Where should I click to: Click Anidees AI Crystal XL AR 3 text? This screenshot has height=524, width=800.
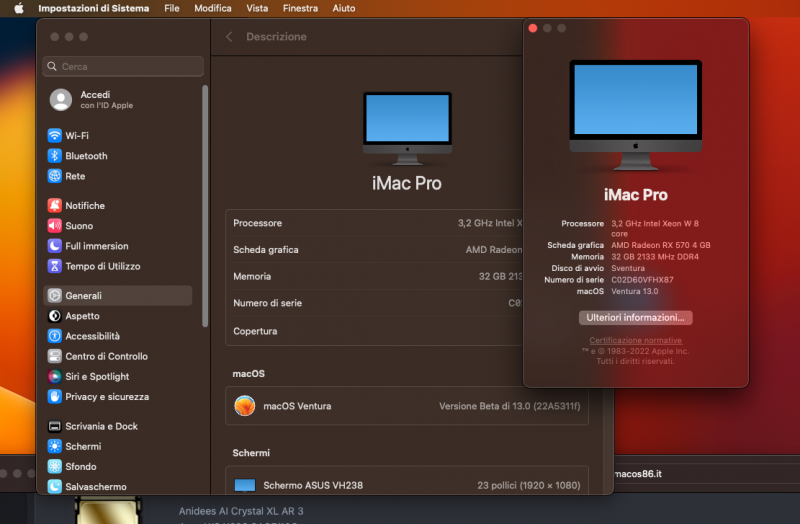tap(241, 511)
